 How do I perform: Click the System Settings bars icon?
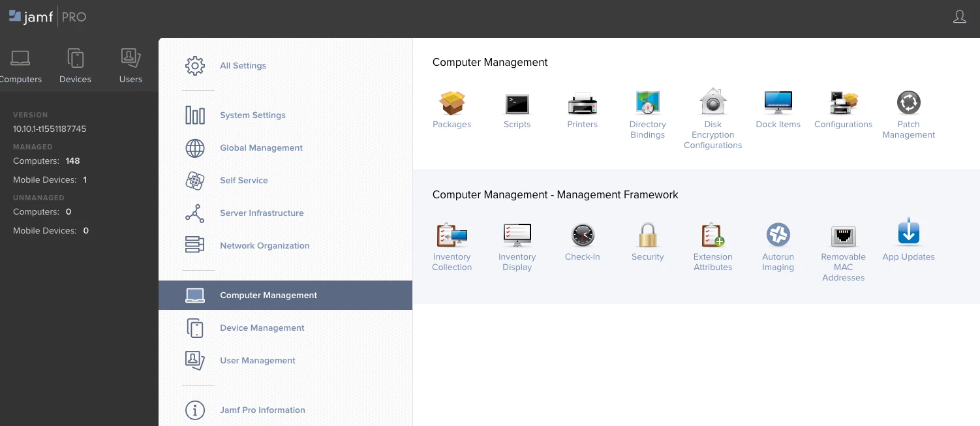coord(195,115)
